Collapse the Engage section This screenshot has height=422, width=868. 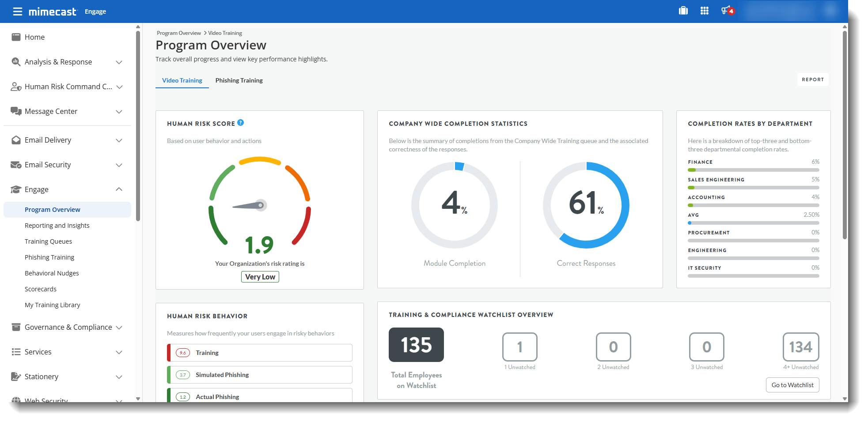point(119,189)
